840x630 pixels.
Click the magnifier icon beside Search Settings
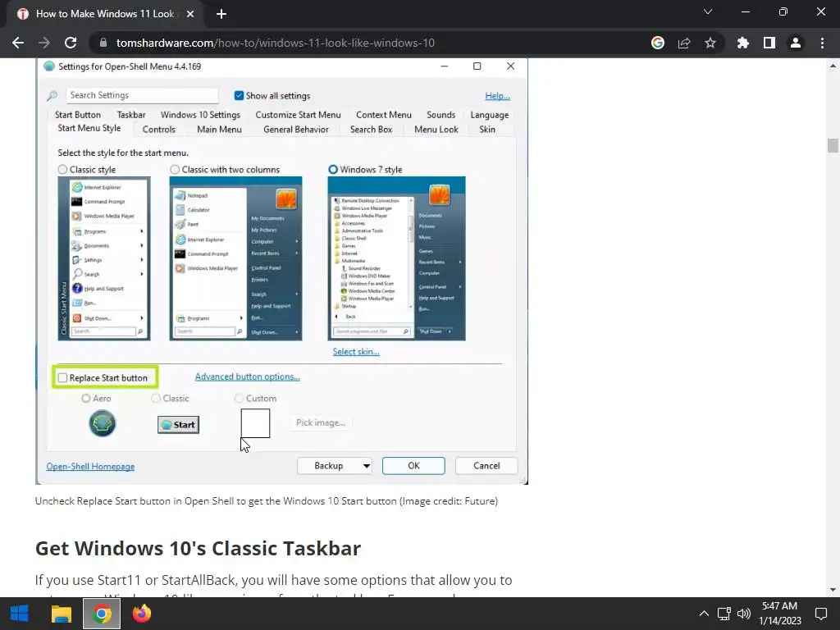(x=52, y=96)
